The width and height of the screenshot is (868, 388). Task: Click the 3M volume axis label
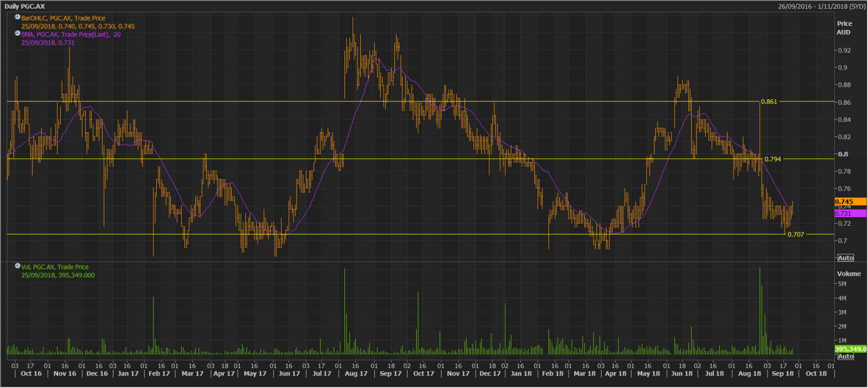tap(842, 313)
